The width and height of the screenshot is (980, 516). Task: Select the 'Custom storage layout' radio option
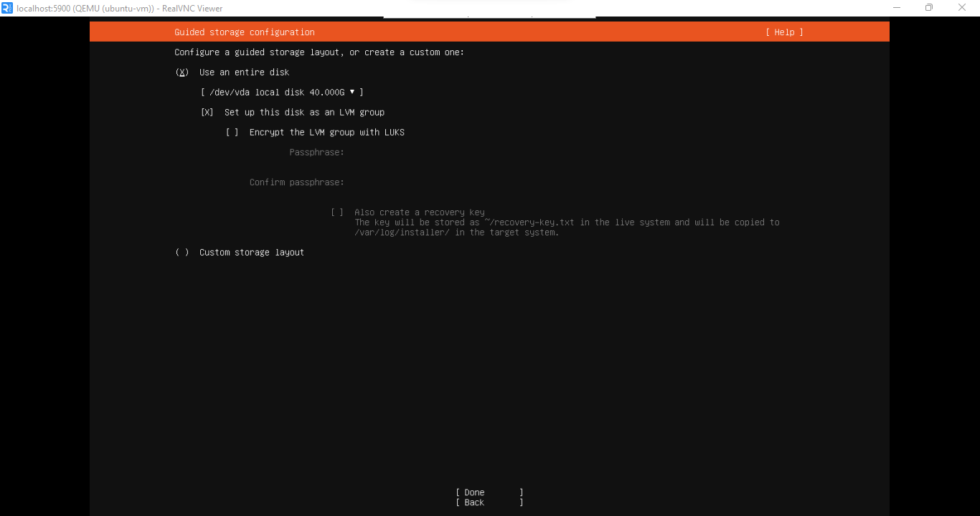[182, 253]
